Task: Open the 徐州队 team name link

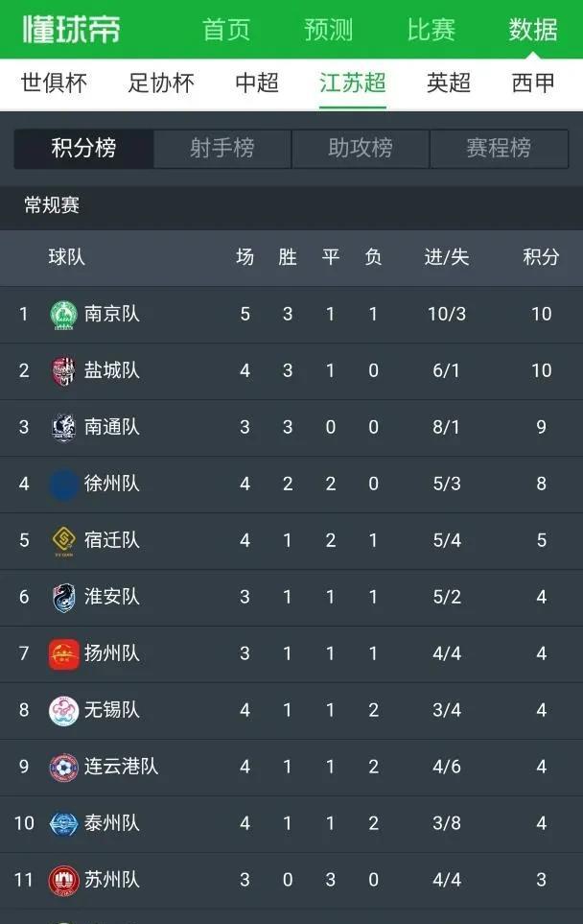Action: pos(112,484)
